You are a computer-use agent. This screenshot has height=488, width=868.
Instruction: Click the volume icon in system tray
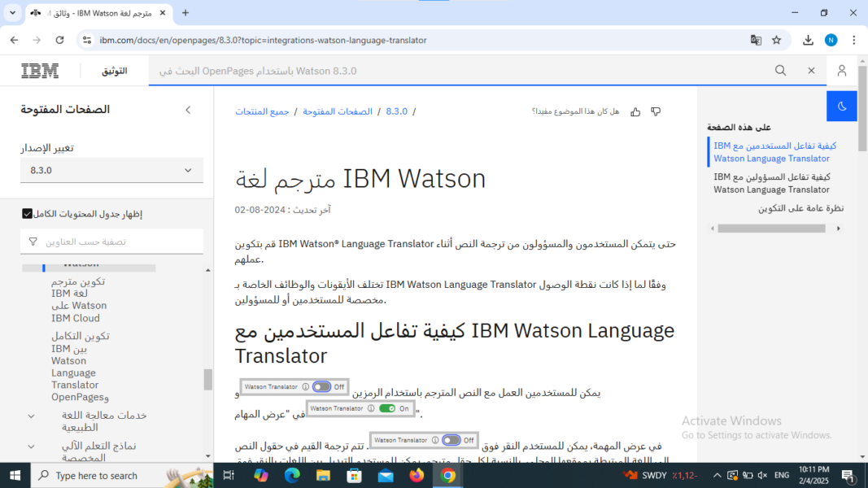762,475
